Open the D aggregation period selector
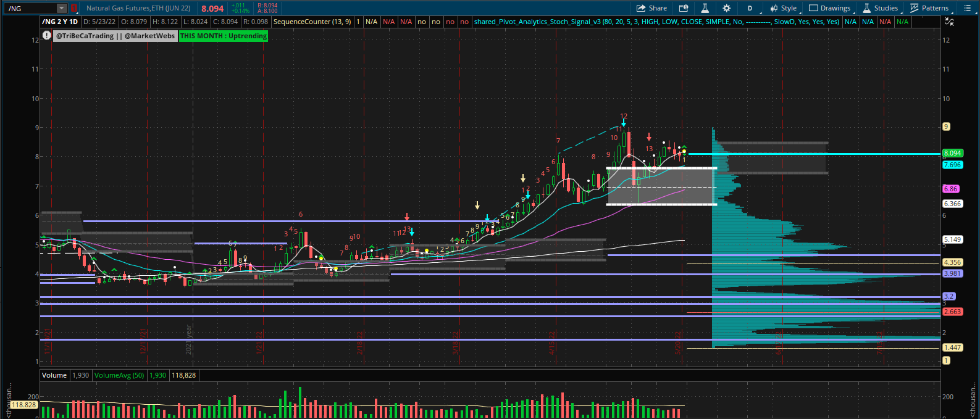The width and height of the screenshot is (980, 419). 750,8
